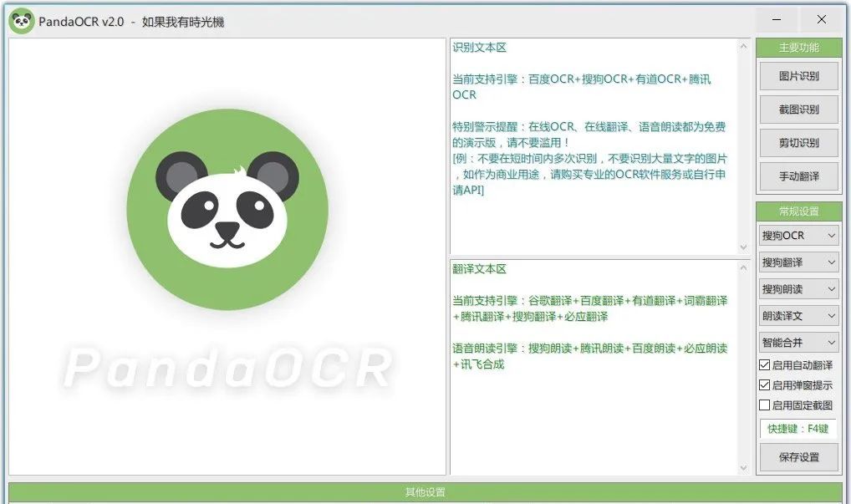Click inside the 翻译文本区 text area

[594, 367]
